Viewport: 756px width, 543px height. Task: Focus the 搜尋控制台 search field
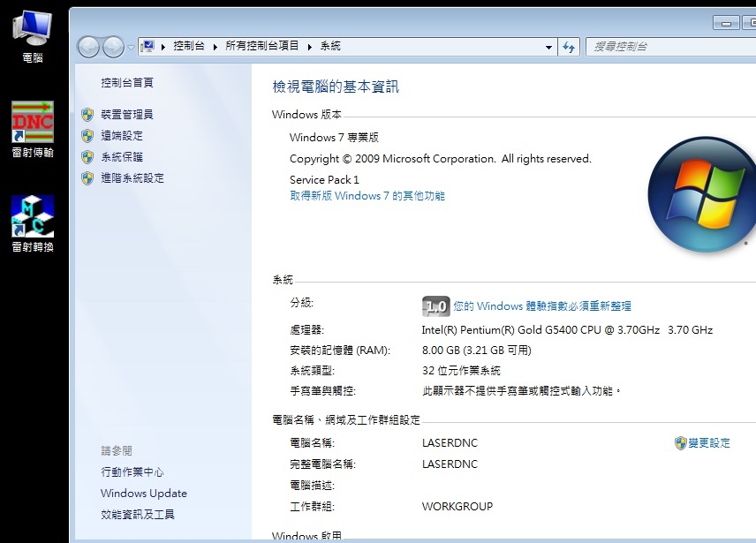coord(671,47)
